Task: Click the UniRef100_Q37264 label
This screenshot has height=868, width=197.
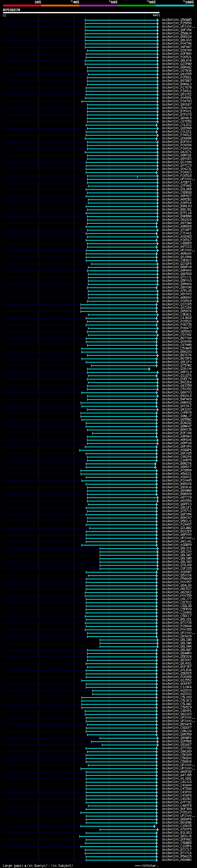Action: (x=177, y=308)
